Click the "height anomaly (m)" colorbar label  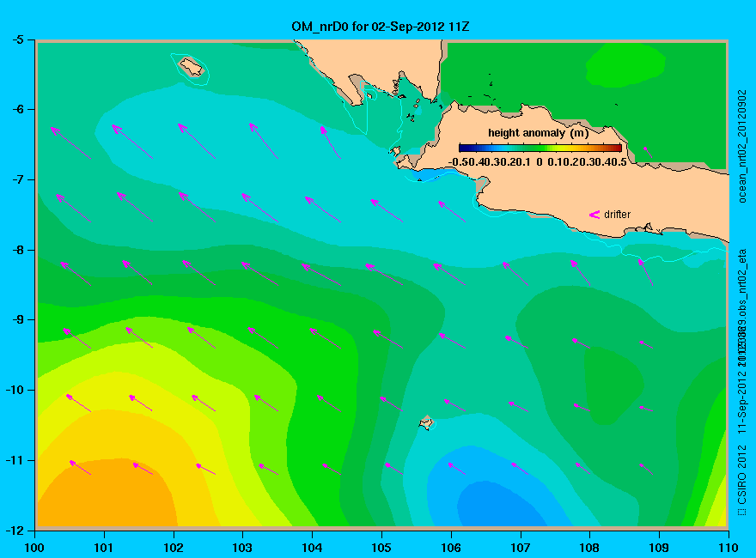click(538, 132)
